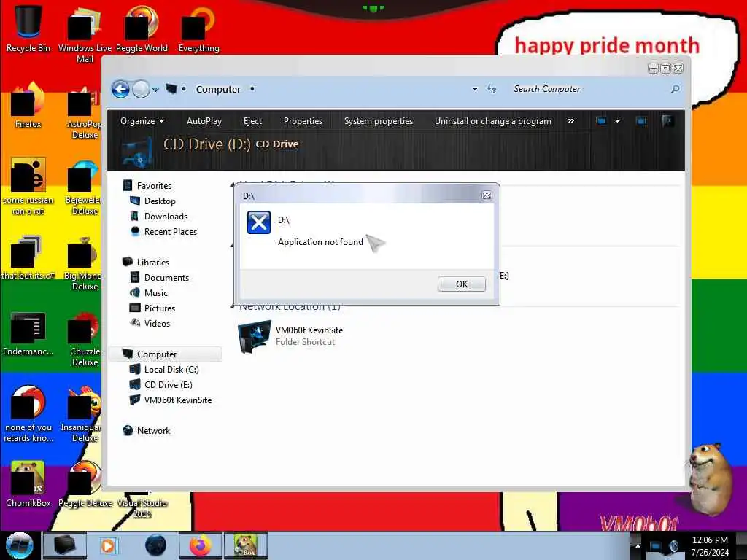This screenshot has width=747, height=560.
Task: Click the search magnifier icon
Action: pyautogui.click(x=675, y=89)
